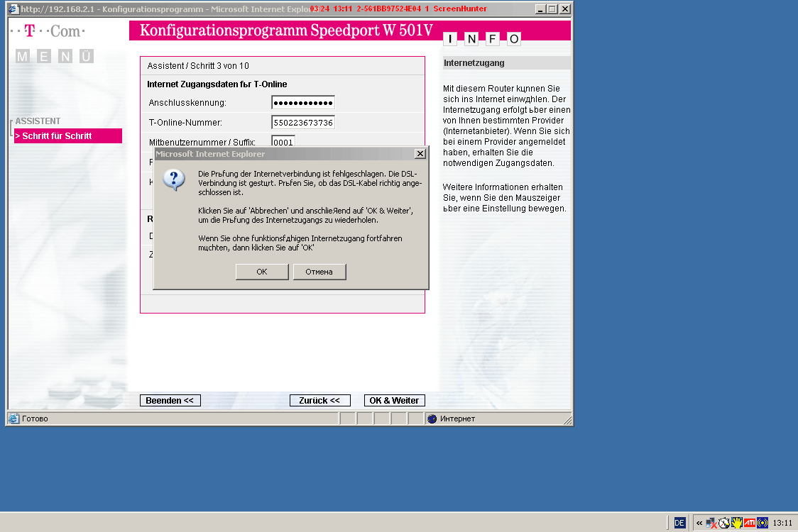This screenshot has width=798, height=532.
Task: Click the Отмена button in the dialog
Action: pos(319,272)
